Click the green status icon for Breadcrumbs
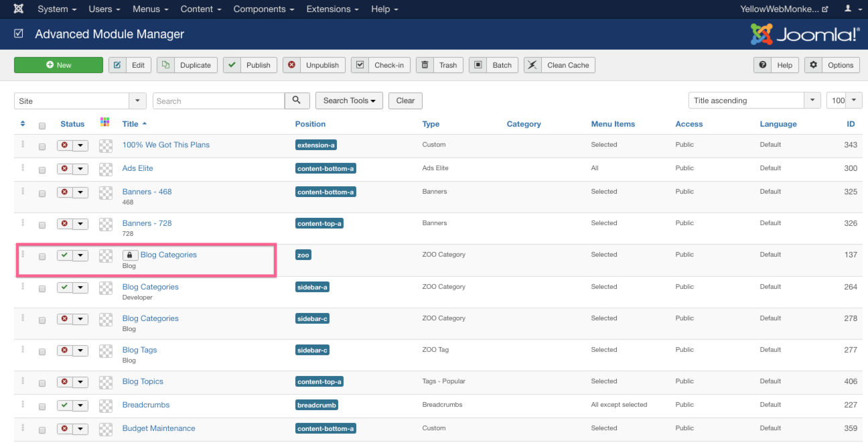868x443 pixels. (x=64, y=405)
